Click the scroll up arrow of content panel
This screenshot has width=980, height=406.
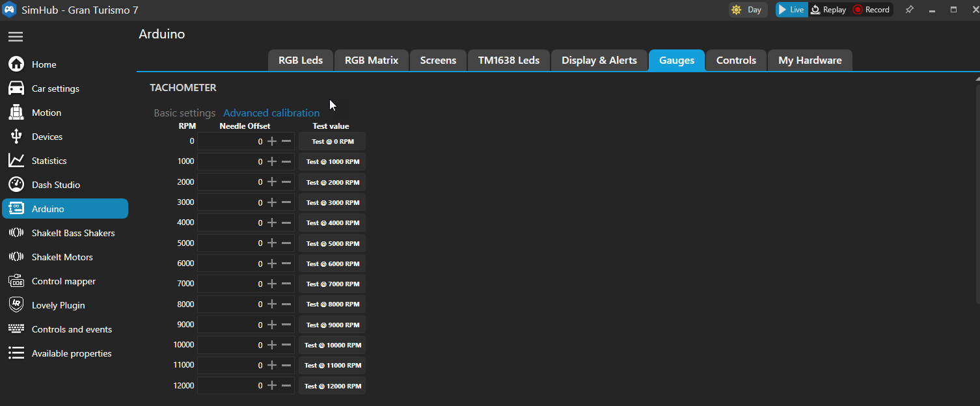[x=976, y=78]
